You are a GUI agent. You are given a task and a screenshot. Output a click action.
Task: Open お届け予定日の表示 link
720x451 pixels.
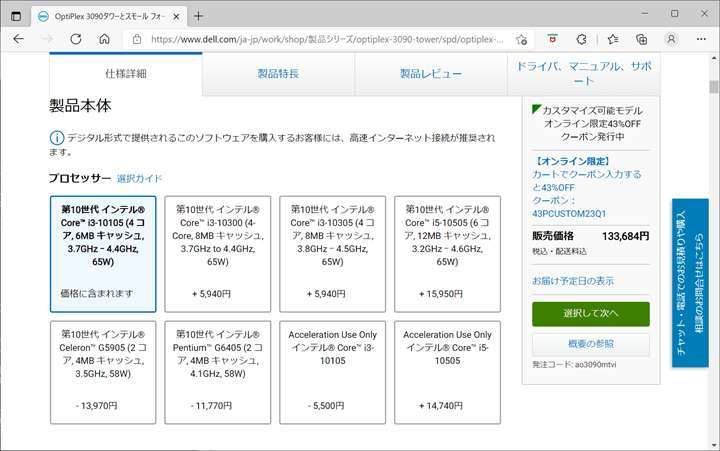coord(573,281)
